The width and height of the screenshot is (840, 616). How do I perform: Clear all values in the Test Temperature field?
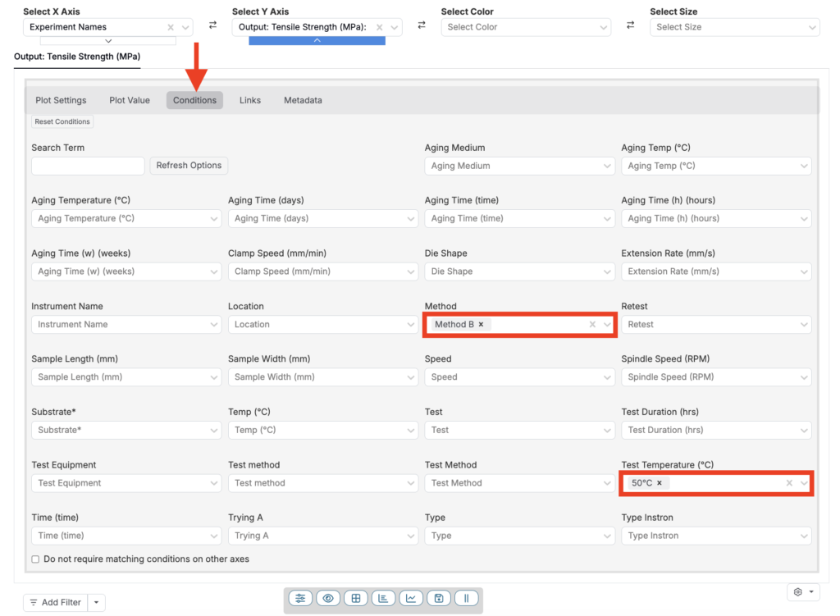(789, 482)
